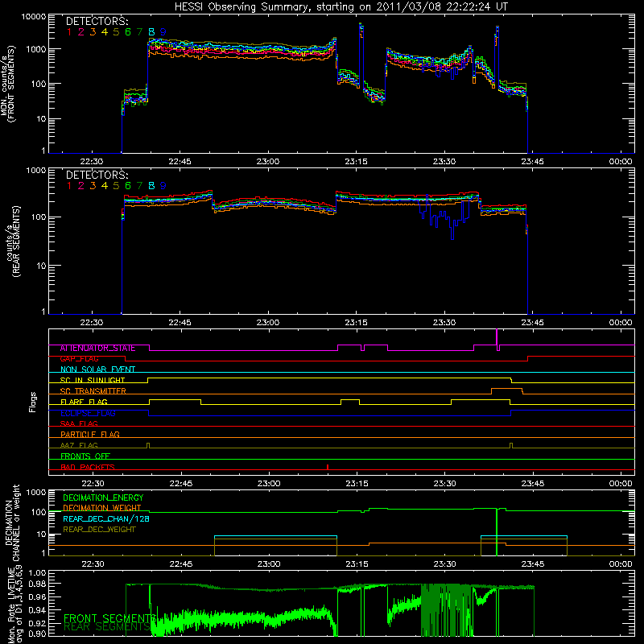Click the 0.96 tick on livetime axis

coord(38,597)
